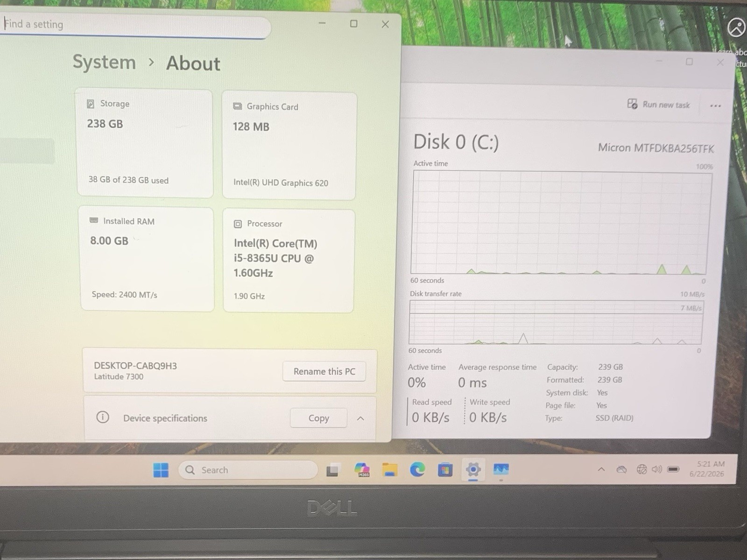Click the Read speed 0 KB/s value
The image size is (747, 560).
[x=430, y=417]
